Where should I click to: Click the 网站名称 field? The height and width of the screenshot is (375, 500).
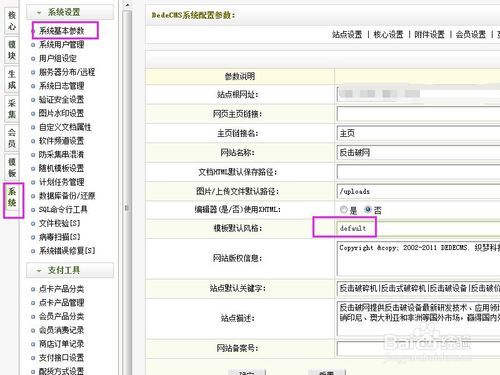[418, 153]
